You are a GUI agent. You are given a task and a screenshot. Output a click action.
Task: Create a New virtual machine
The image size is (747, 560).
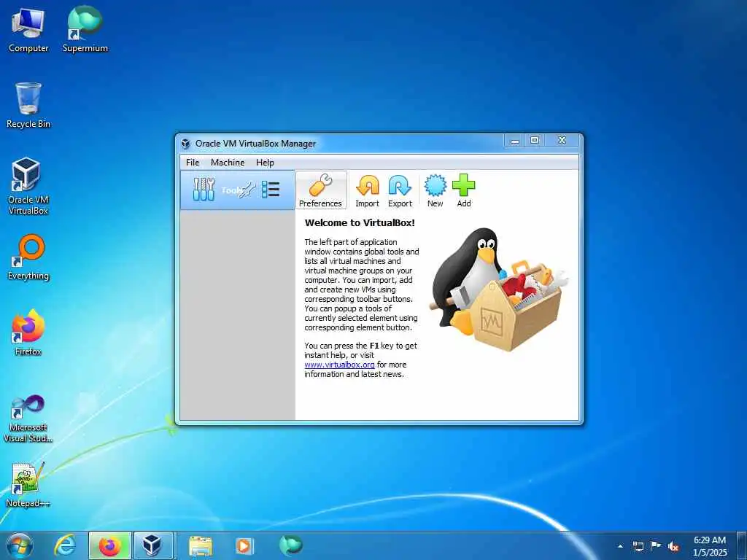pyautogui.click(x=435, y=190)
